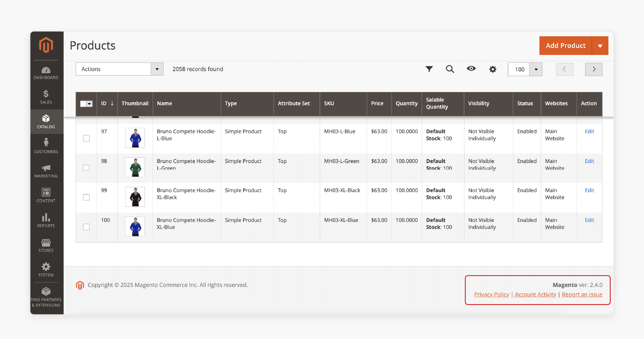Open thumbnail of Hoodie-XL-Blue product

[x=135, y=227]
